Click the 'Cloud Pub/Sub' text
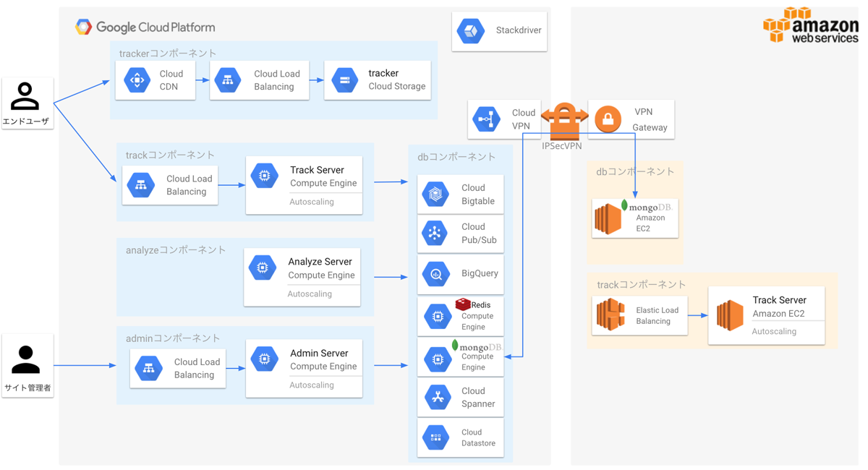Image resolution: width=868 pixels, height=470 pixels. [479, 234]
